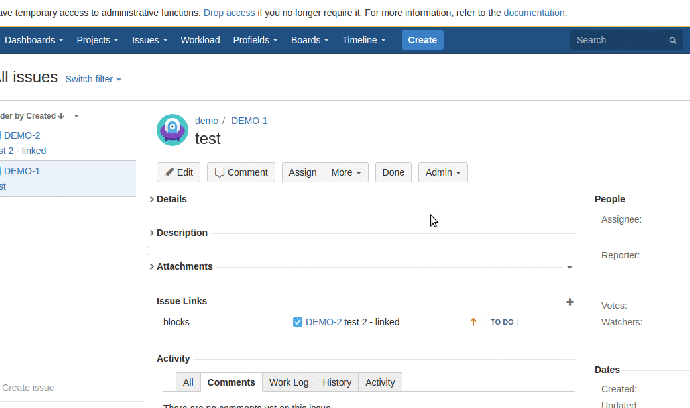Open the Switch filter dropdown
This screenshot has height=408, width=690.
93,79
